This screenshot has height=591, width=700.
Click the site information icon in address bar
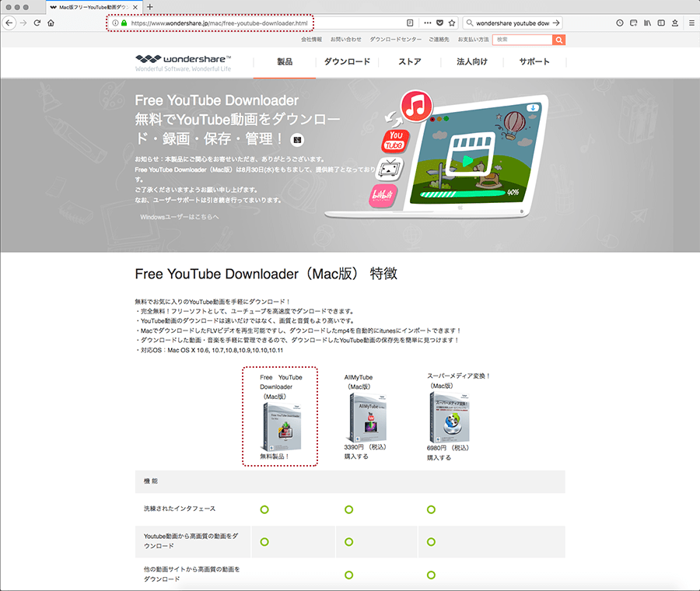point(115,23)
